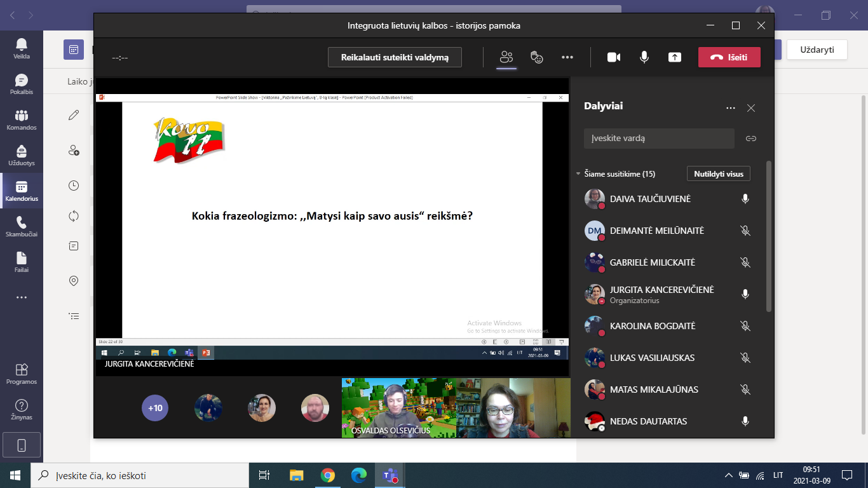Open Žinynas help section
The image size is (868, 488).
point(22,409)
